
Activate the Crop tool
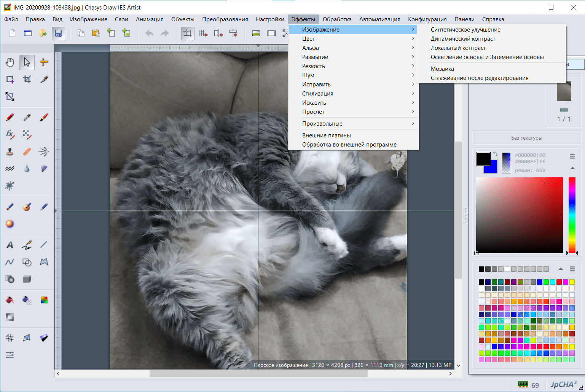click(27, 79)
